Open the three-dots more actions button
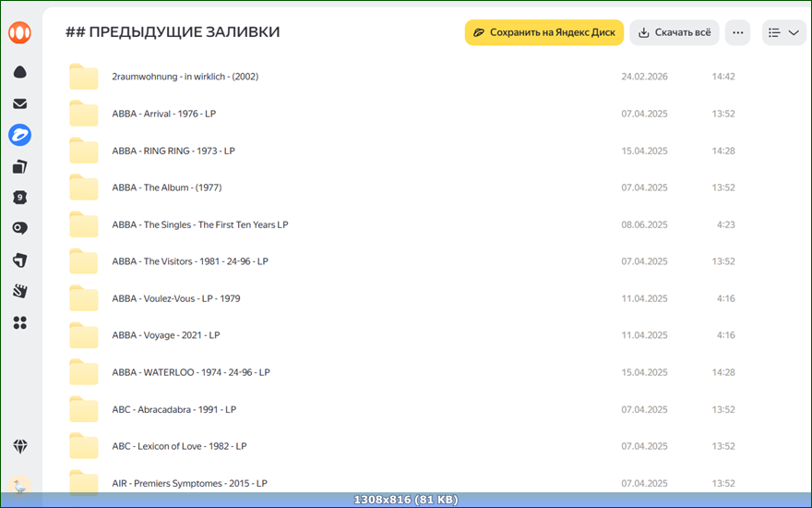 pyautogui.click(x=738, y=32)
